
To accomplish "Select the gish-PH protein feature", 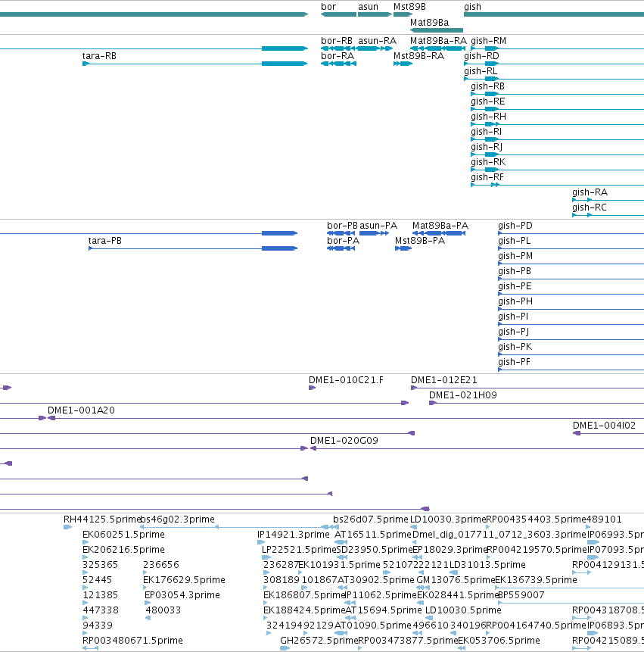I will click(x=571, y=309).
